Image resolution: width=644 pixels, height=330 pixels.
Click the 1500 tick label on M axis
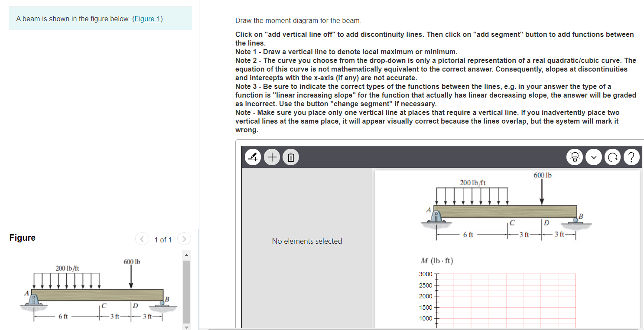click(x=425, y=307)
